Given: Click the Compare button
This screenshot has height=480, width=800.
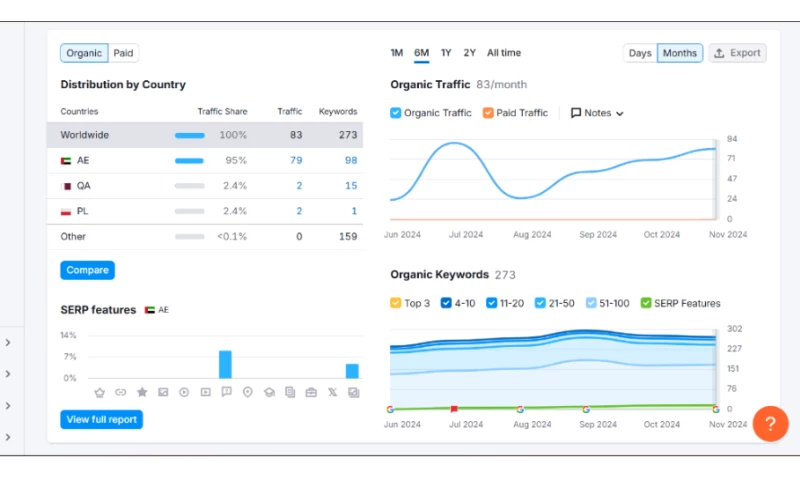Looking at the screenshot, I should click(x=87, y=270).
